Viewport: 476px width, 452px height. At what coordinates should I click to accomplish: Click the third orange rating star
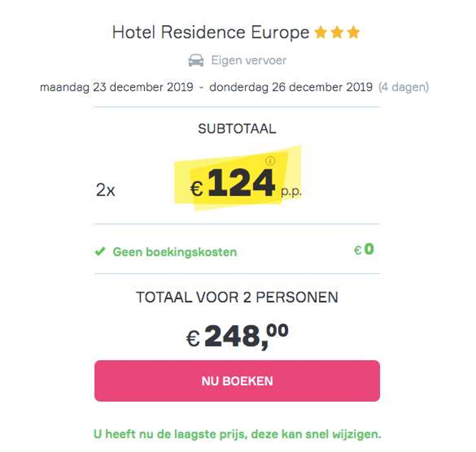point(354,32)
